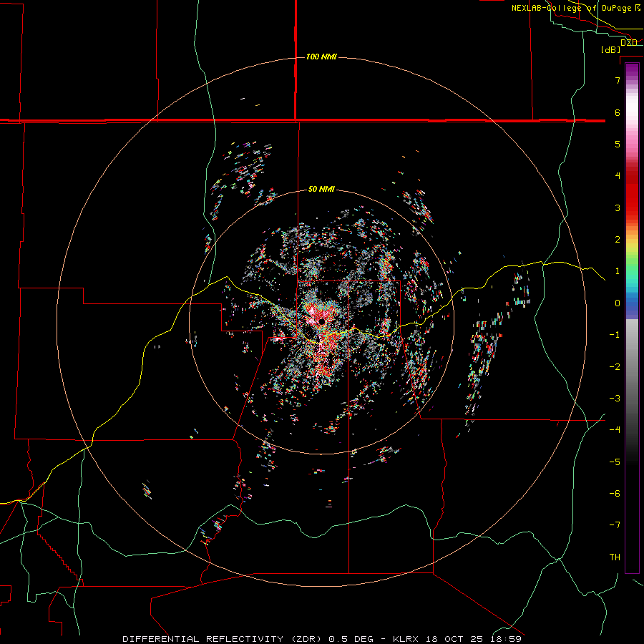Click the '0' value on the color scale
This screenshot has height=644, width=644.
pos(618,303)
